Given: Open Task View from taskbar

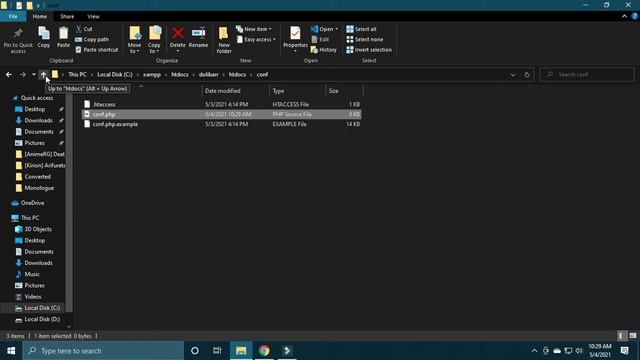Looking at the screenshot, I should click(217, 351).
